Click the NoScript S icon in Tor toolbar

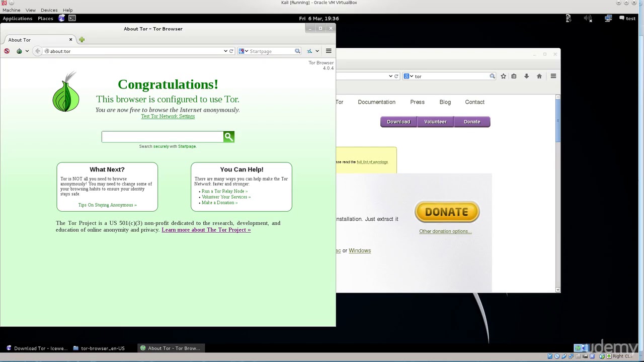pyautogui.click(x=7, y=51)
